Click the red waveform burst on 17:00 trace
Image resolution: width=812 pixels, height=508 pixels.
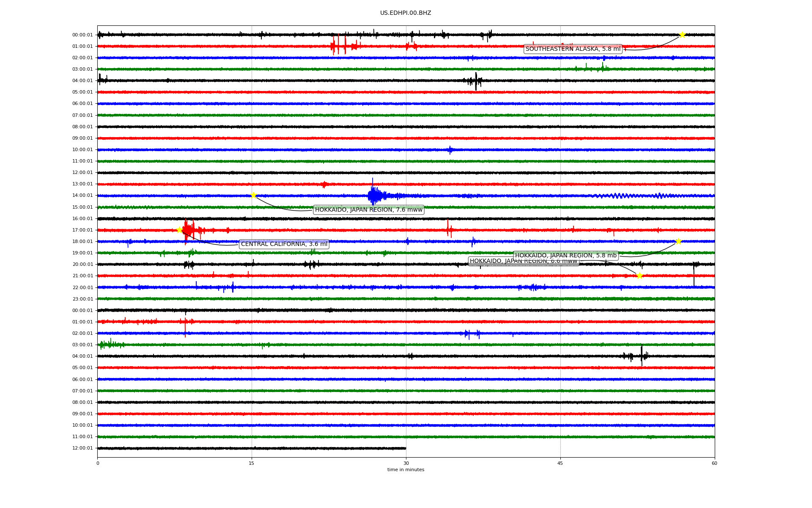[188, 230]
